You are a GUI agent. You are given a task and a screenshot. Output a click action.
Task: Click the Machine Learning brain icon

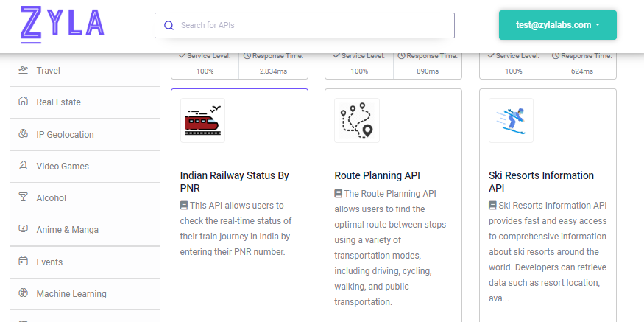pos(24,293)
